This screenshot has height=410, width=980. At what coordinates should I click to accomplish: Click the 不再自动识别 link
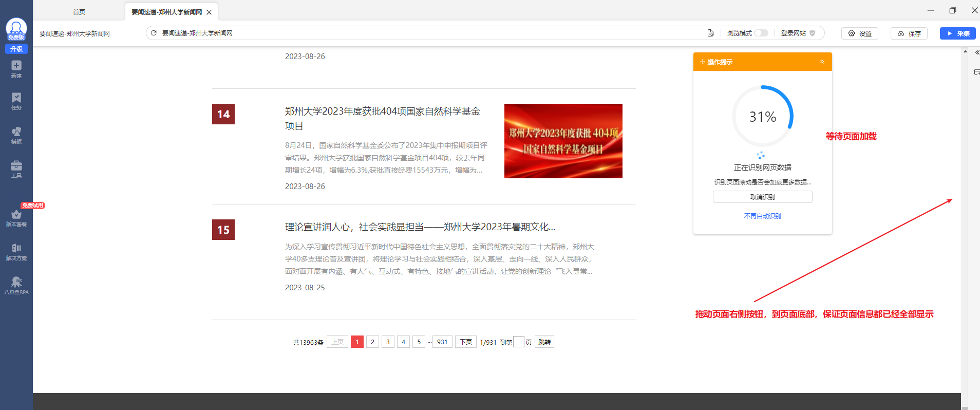coord(763,216)
